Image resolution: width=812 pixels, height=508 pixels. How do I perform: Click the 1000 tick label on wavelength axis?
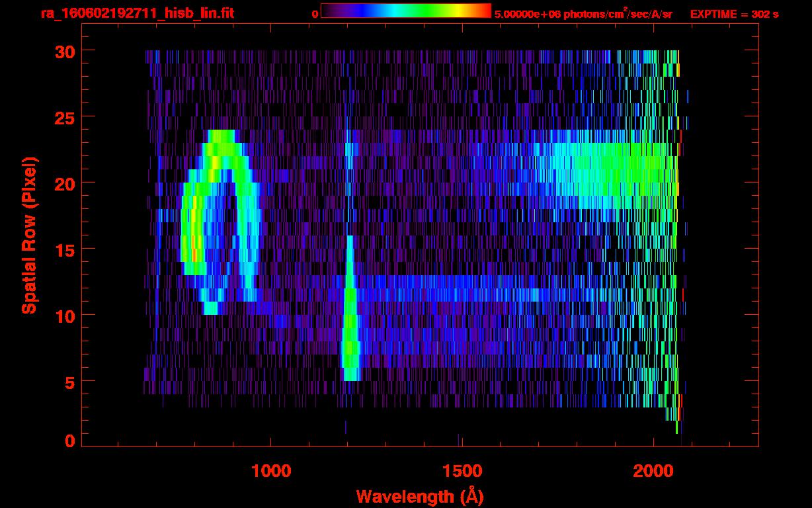[270, 471]
